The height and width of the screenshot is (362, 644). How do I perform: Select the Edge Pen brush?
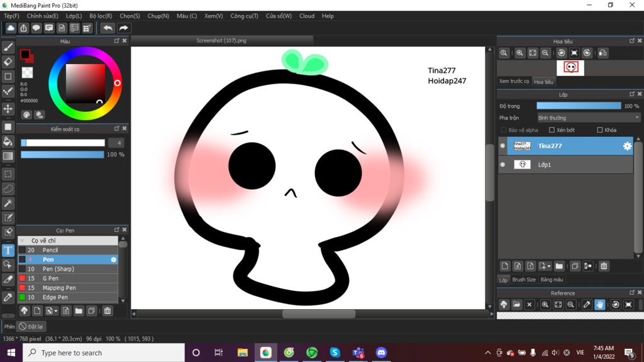[x=68, y=297]
